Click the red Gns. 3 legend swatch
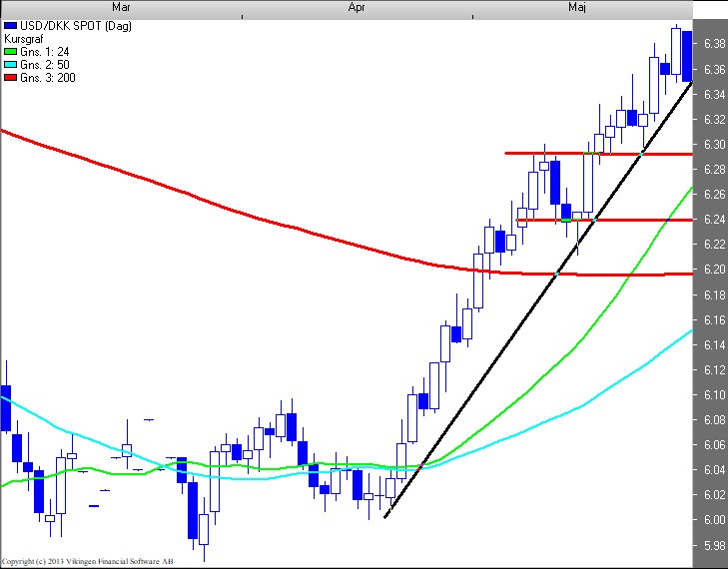This screenshot has width=728, height=569. (x=10, y=78)
